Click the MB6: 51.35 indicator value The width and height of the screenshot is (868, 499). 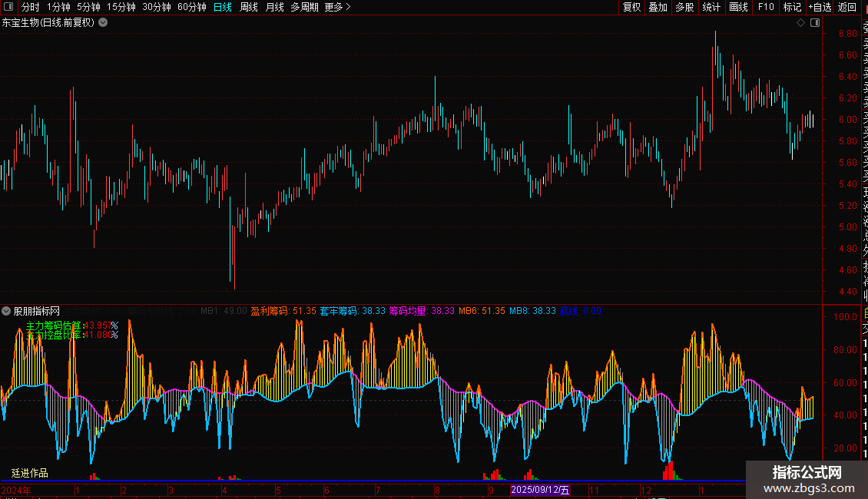click(x=482, y=311)
